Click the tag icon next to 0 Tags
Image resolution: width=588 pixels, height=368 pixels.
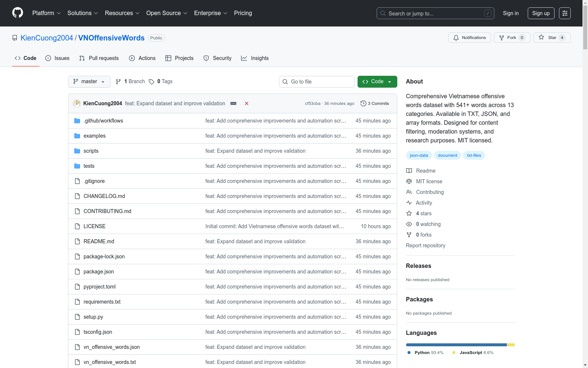[151, 82]
